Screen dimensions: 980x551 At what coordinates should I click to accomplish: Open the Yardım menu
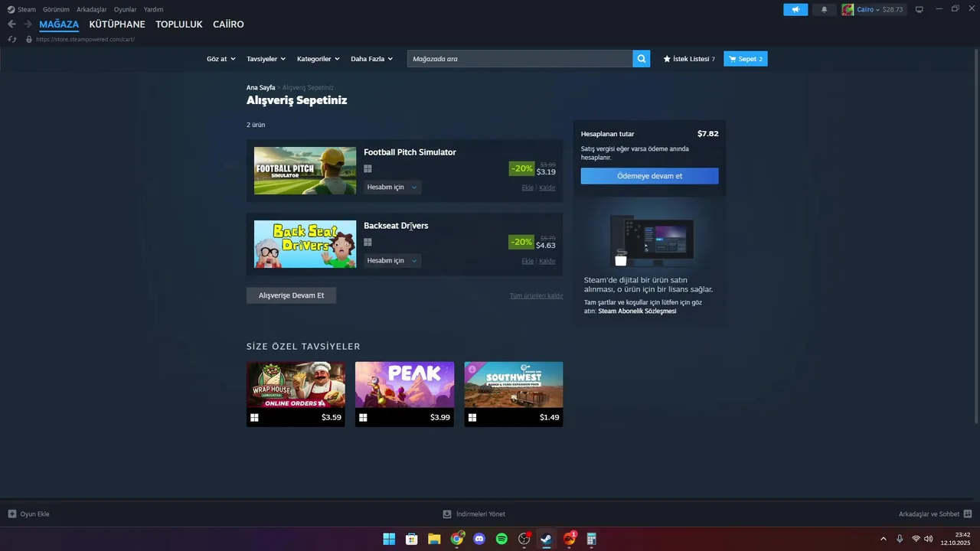coord(153,9)
